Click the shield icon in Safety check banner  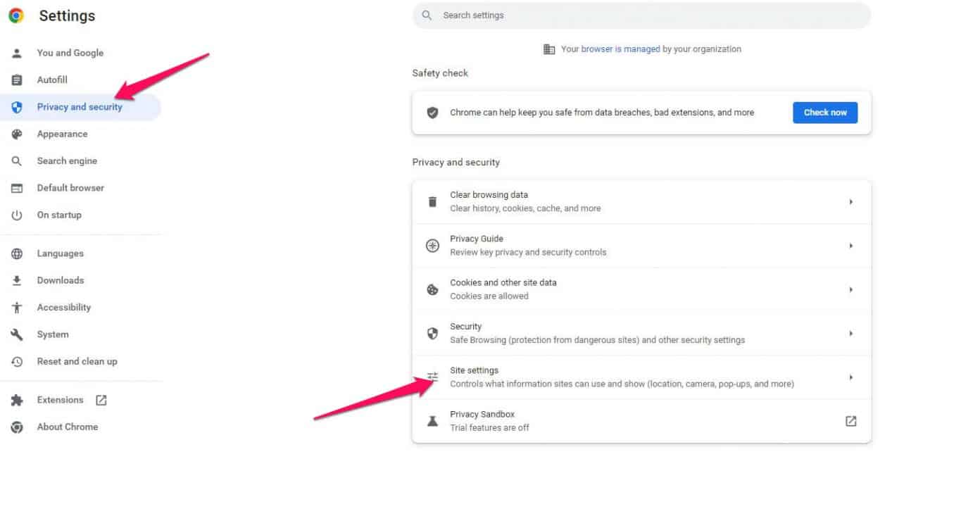pos(432,112)
